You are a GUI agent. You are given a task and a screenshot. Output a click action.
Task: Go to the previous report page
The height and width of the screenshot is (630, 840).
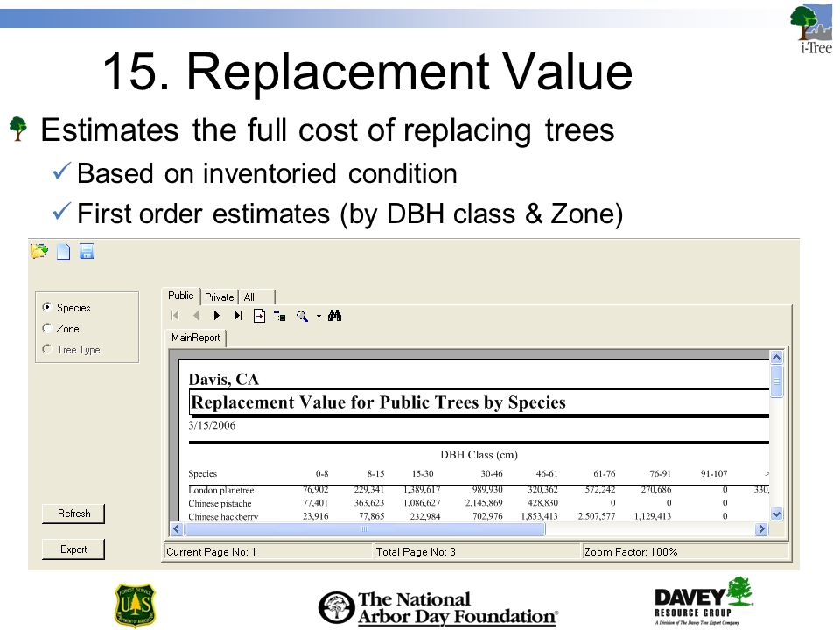tap(196, 316)
